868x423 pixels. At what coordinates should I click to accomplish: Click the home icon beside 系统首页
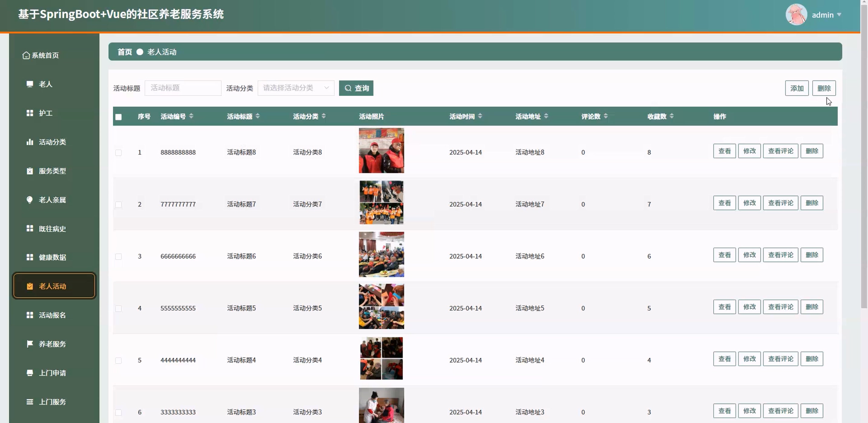(26, 55)
